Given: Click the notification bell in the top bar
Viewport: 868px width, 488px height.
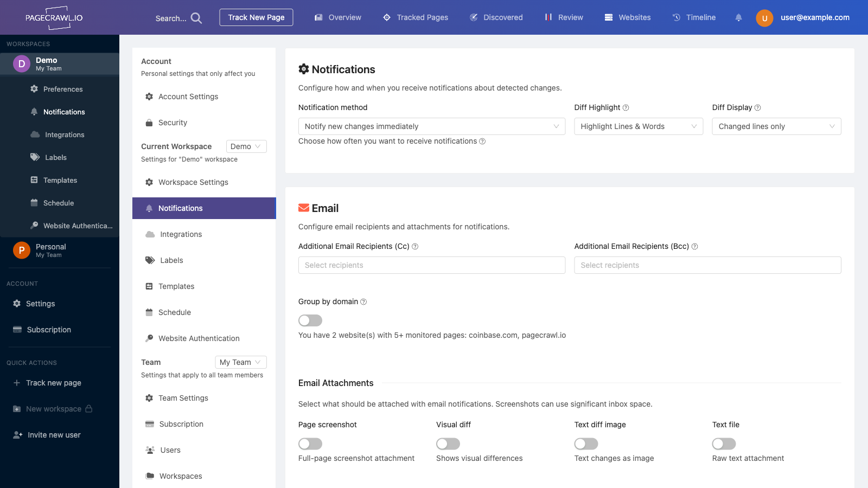Looking at the screenshot, I should (738, 17).
